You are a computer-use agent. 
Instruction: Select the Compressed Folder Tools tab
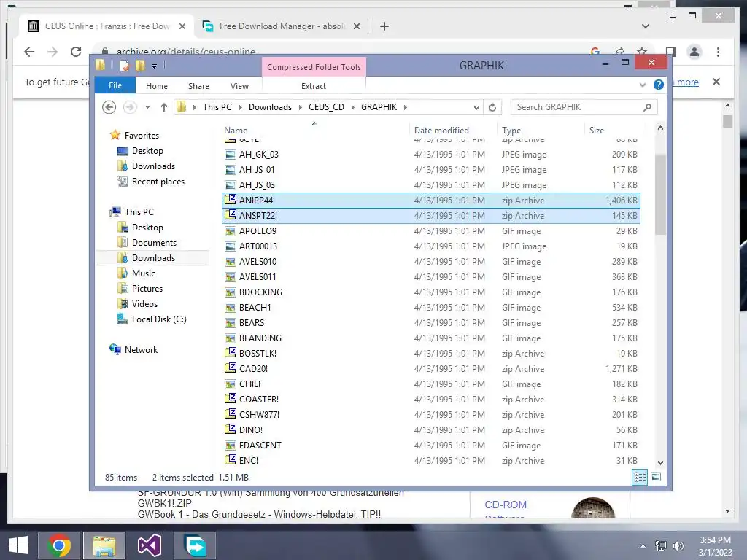314,67
